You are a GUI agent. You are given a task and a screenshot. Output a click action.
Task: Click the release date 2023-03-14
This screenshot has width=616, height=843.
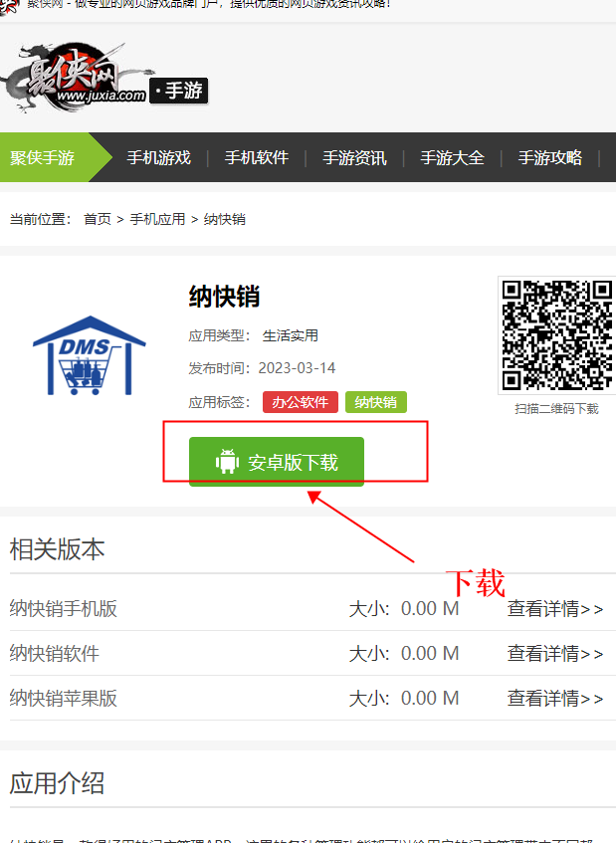(x=297, y=368)
